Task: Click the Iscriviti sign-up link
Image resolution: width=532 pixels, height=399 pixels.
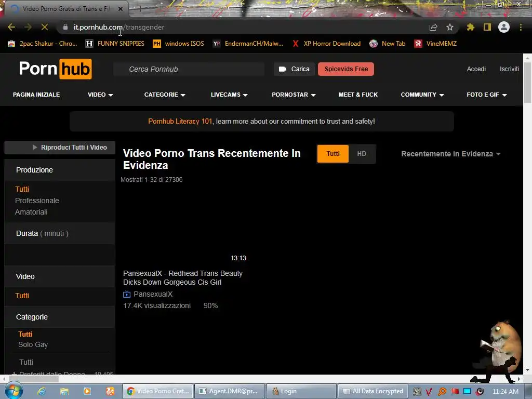Action: coord(509,69)
